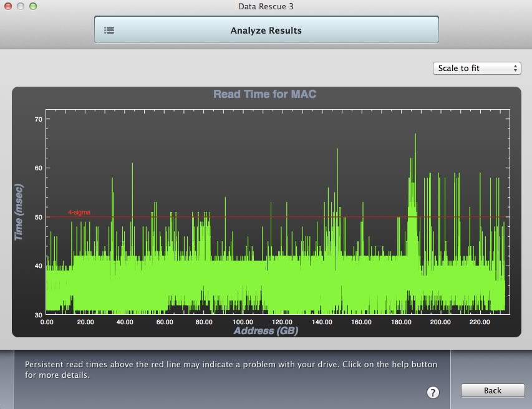Click the red close window button
Viewport: 532px width, 409px height.
[x=8, y=6]
